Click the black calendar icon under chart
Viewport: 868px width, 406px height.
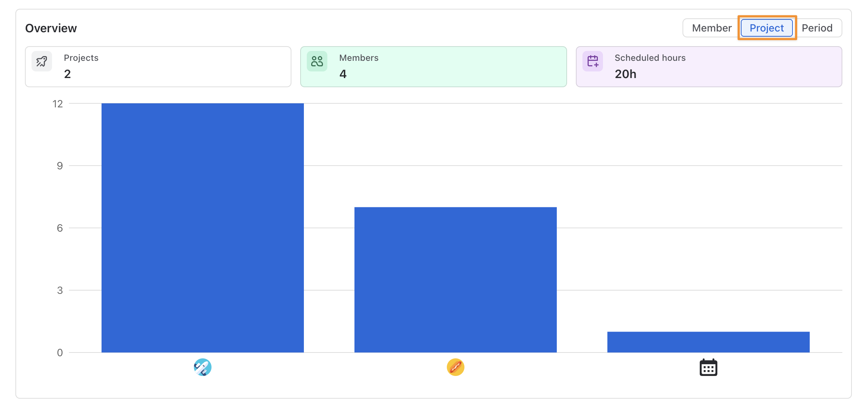point(709,367)
